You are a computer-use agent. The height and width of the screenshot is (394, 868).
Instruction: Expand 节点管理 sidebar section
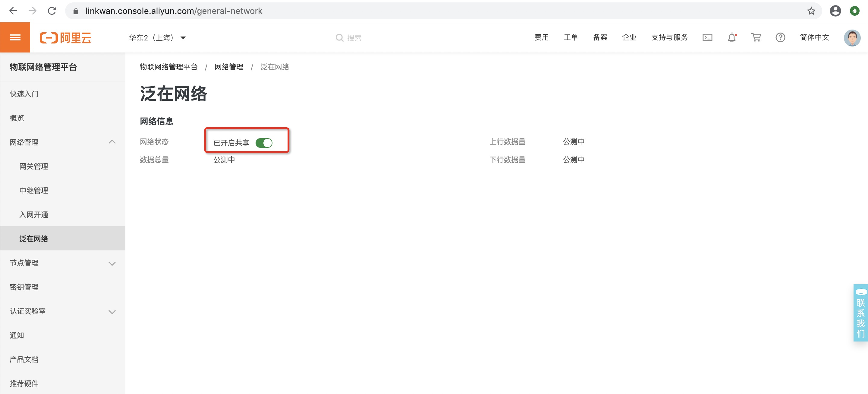coord(112,263)
